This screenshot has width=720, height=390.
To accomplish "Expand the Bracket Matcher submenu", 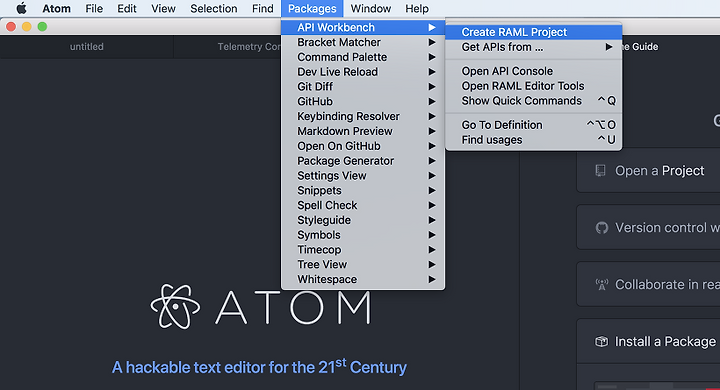I will [363, 42].
